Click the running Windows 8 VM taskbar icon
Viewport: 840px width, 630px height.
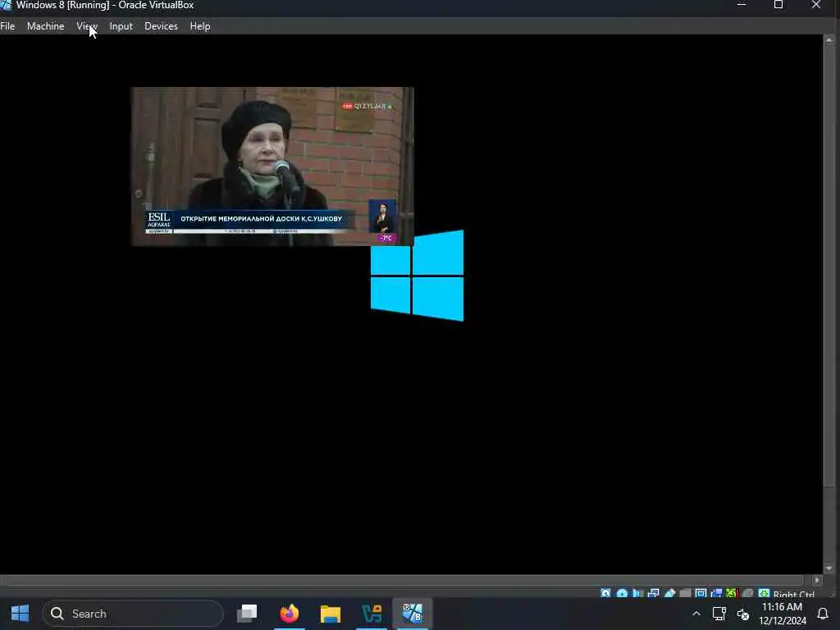pos(413,614)
